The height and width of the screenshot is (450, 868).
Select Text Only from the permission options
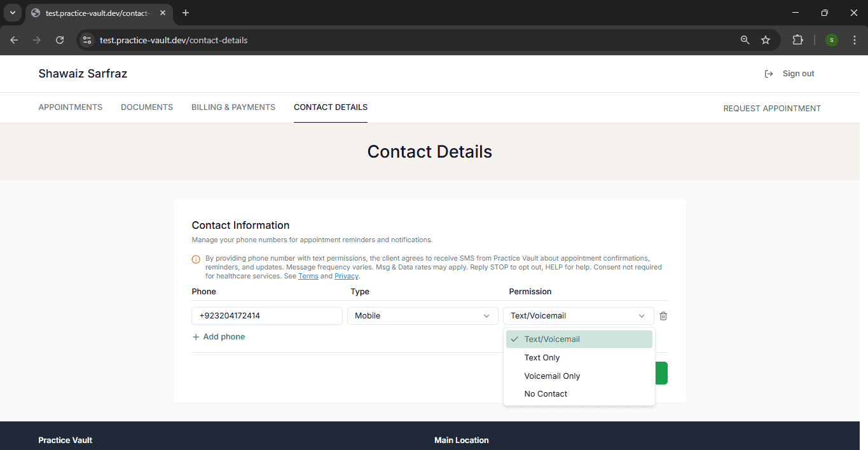click(x=542, y=357)
